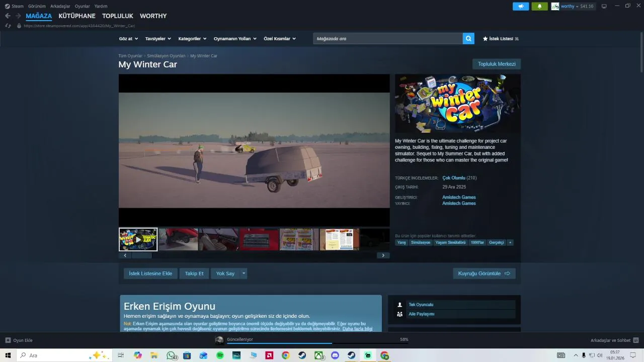
Task: Click the Tek Oyunculu player icon
Action: tap(399, 305)
